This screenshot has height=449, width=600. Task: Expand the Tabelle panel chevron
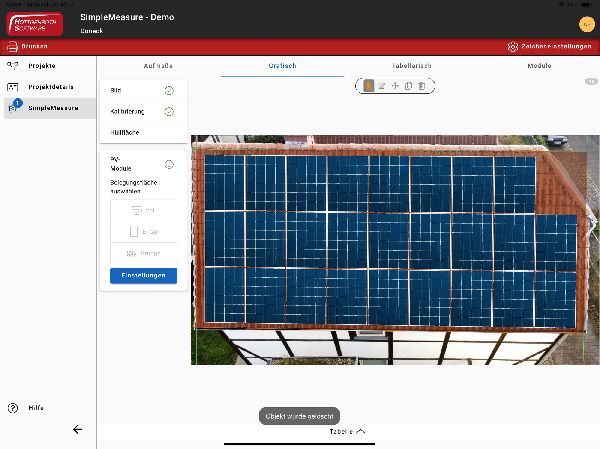361,431
